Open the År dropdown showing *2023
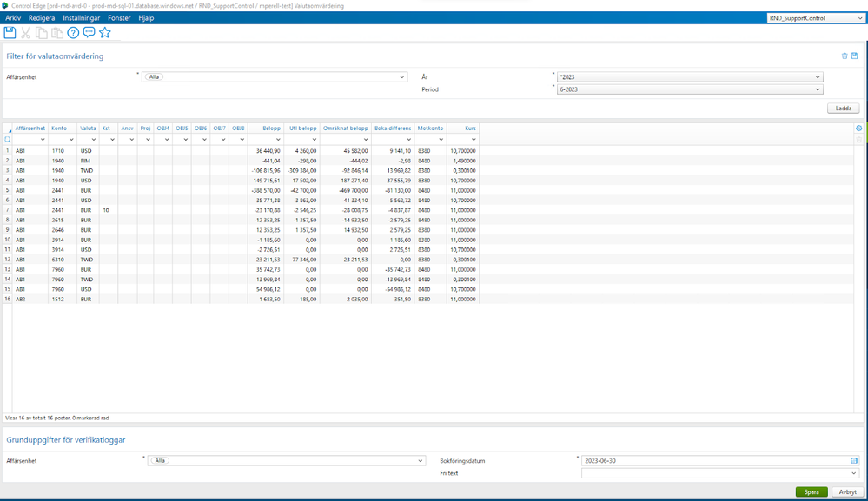 818,77
